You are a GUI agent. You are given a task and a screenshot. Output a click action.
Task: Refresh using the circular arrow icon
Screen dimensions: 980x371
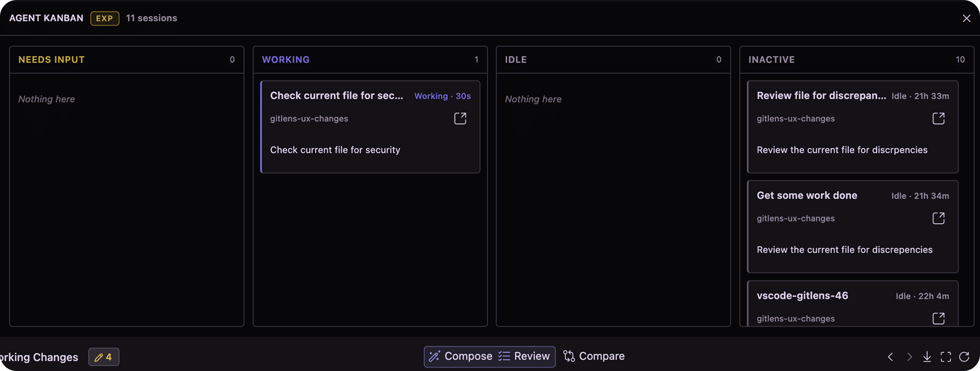tap(964, 357)
